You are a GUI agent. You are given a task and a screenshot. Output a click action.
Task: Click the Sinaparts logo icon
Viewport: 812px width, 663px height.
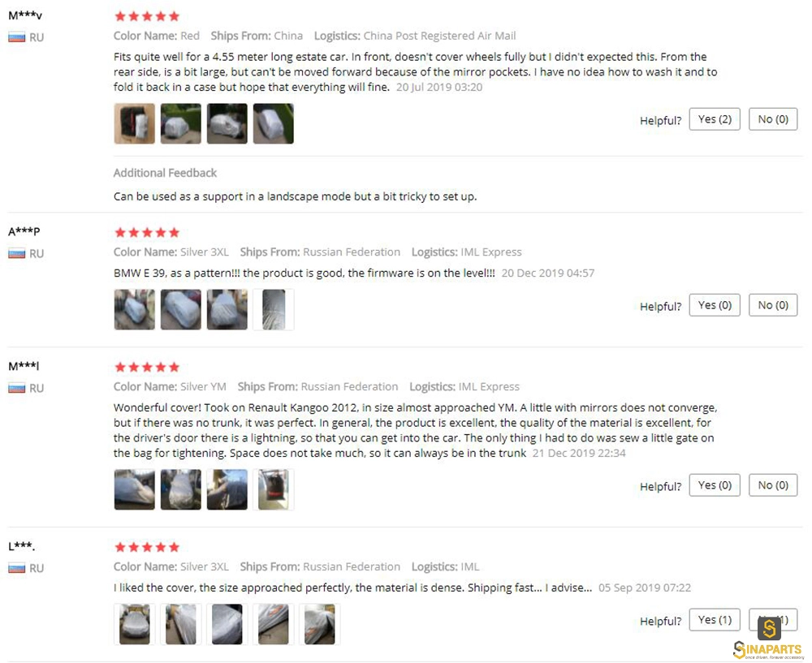click(769, 629)
